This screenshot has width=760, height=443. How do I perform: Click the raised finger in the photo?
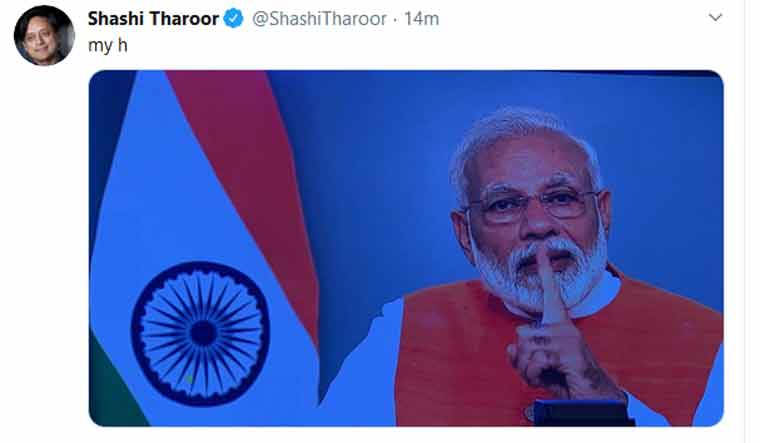[x=549, y=283]
